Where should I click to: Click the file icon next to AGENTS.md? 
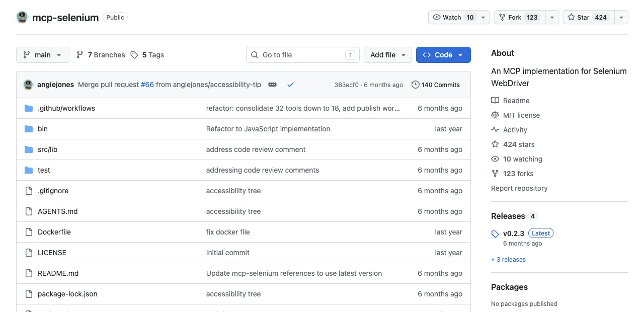click(x=29, y=211)
